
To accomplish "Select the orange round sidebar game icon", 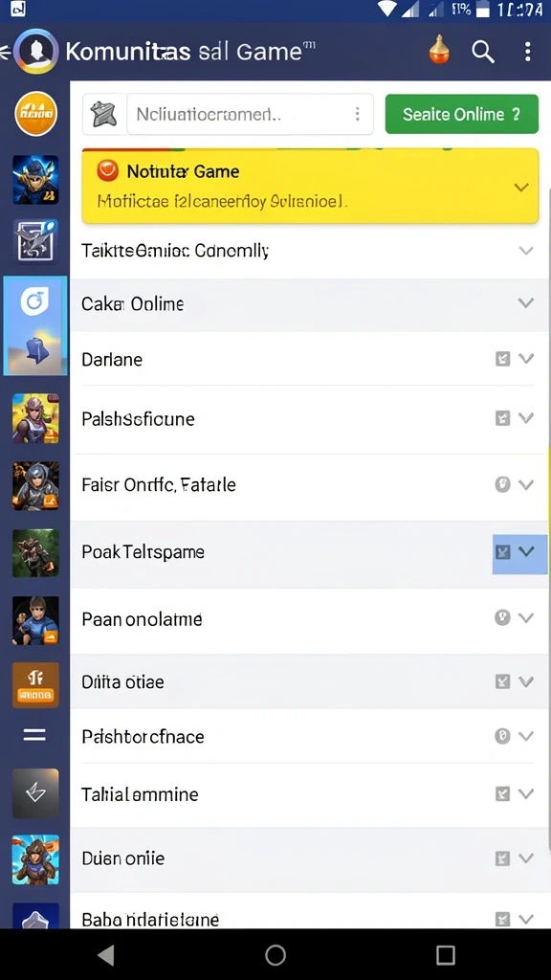I will pos(36,113).
